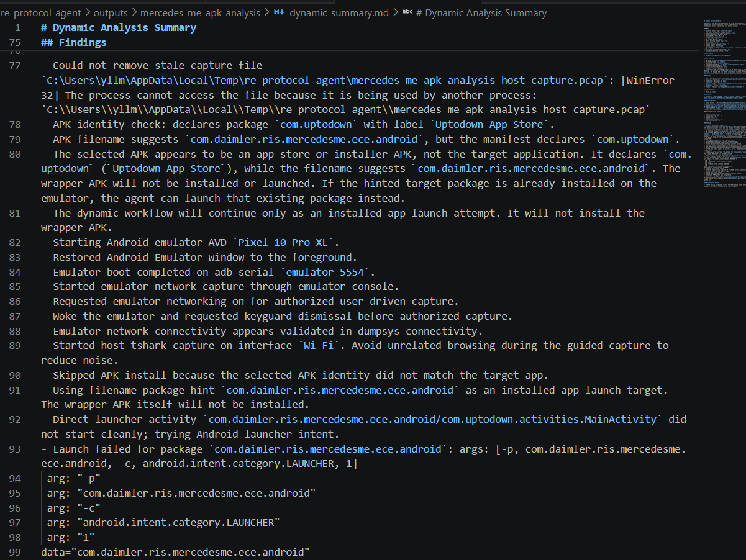Open '# Dynamic Analysis Summary' breadcrumb symbol
The height and width of the screenshot is (560, 746).
(x=483, y=12)
